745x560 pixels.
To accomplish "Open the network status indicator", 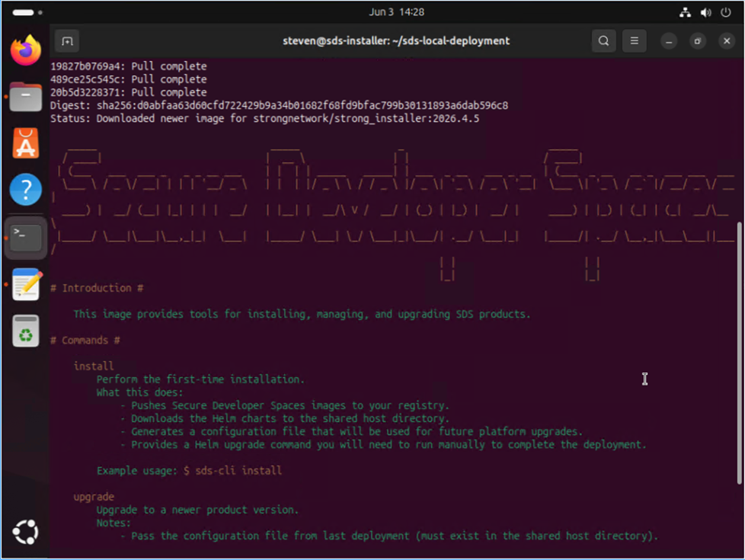I will click(x=685, y=12).
